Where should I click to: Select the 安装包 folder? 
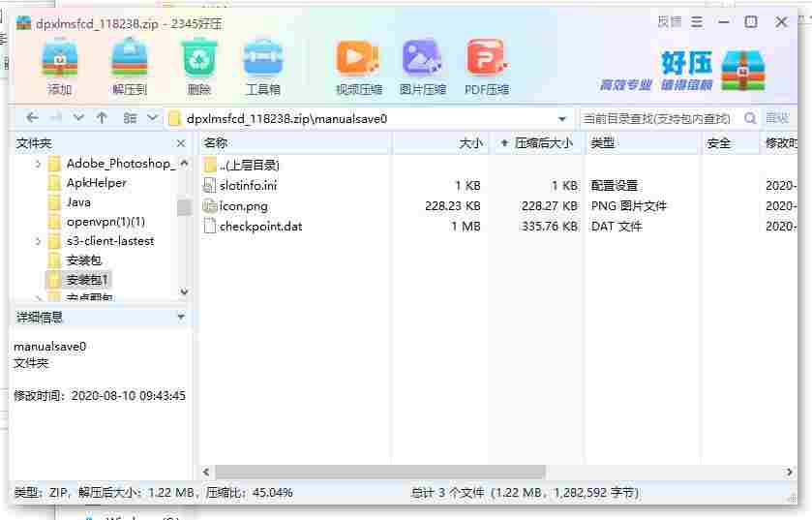click(x=84, y=260)
